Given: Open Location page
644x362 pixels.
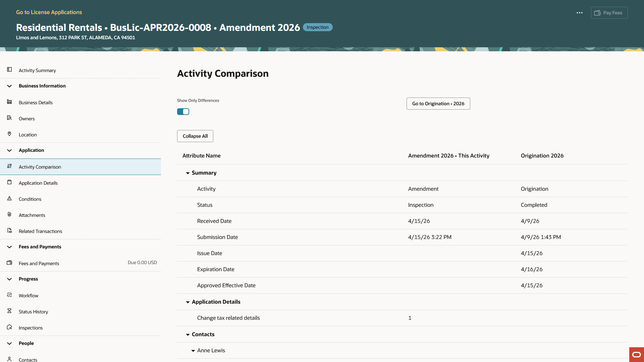Looking at the screenshot, I should pyautogui.click(x=28, y=135).
